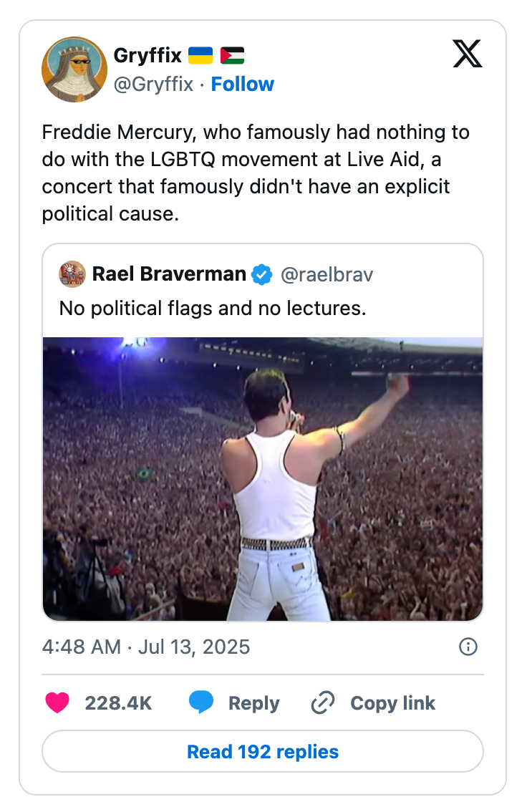Like the tweet with the heart icon
The image size is (527, 812).
57,703
